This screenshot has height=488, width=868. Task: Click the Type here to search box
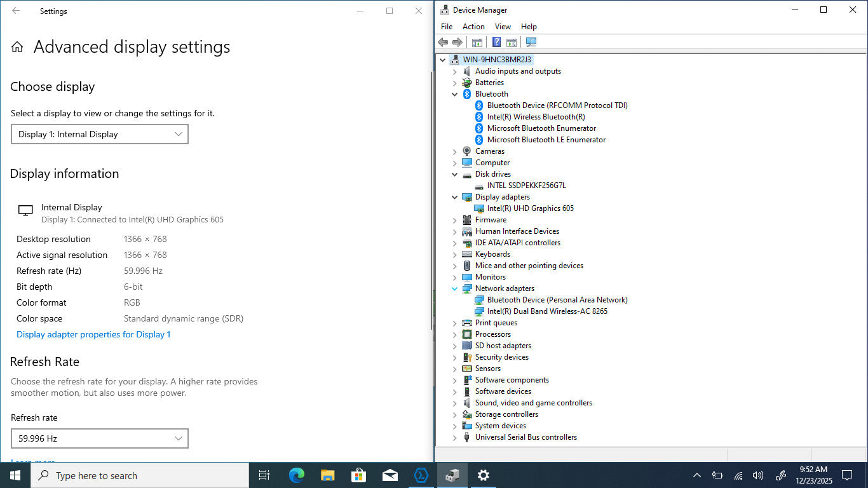click(140, 475)
